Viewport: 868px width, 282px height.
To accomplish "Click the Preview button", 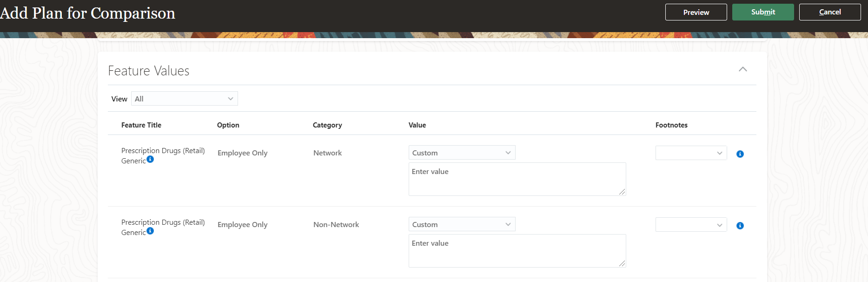I will pyautogui.click(x=696, y=12).
